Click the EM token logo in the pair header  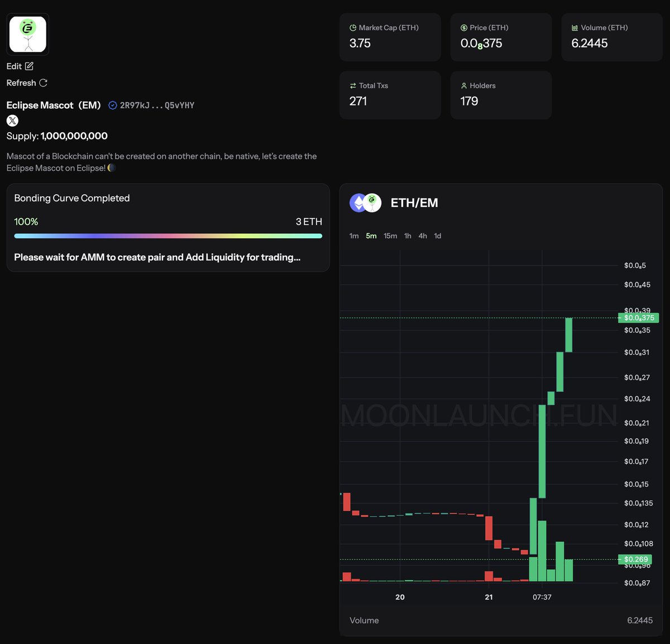click(x=372, y=203)
